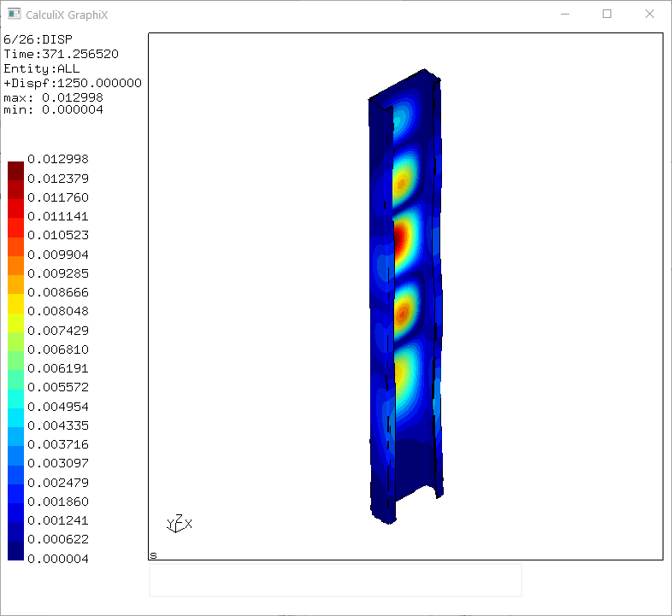672x616 pixels.
Task: Click the 'min: 0.000004' value
Action: pyautogui.click(x=53, y=109)
